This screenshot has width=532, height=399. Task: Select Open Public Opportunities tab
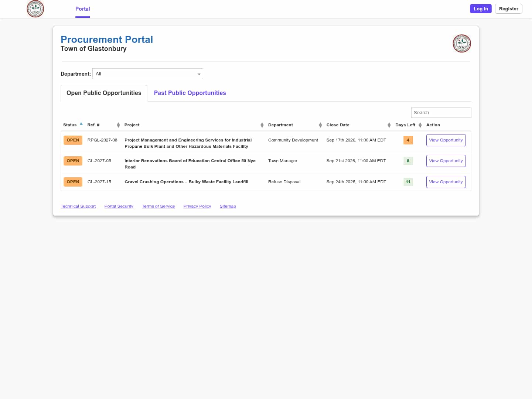click(104, 93)
